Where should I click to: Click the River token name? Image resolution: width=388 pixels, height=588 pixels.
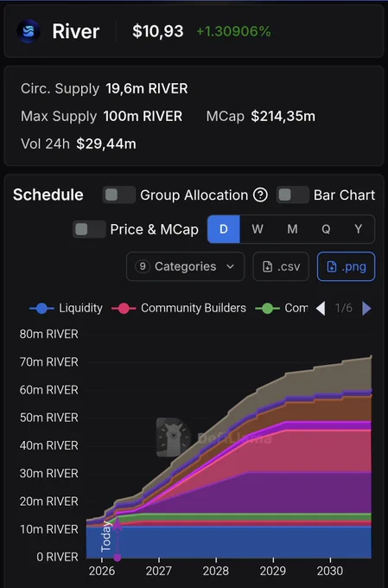[x=76, y=31]
